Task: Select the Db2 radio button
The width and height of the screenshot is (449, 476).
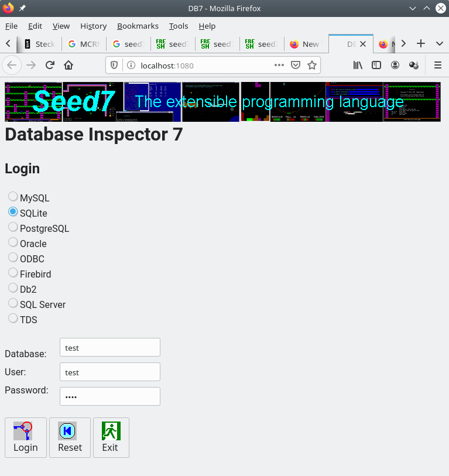Action: coord(13,288)
